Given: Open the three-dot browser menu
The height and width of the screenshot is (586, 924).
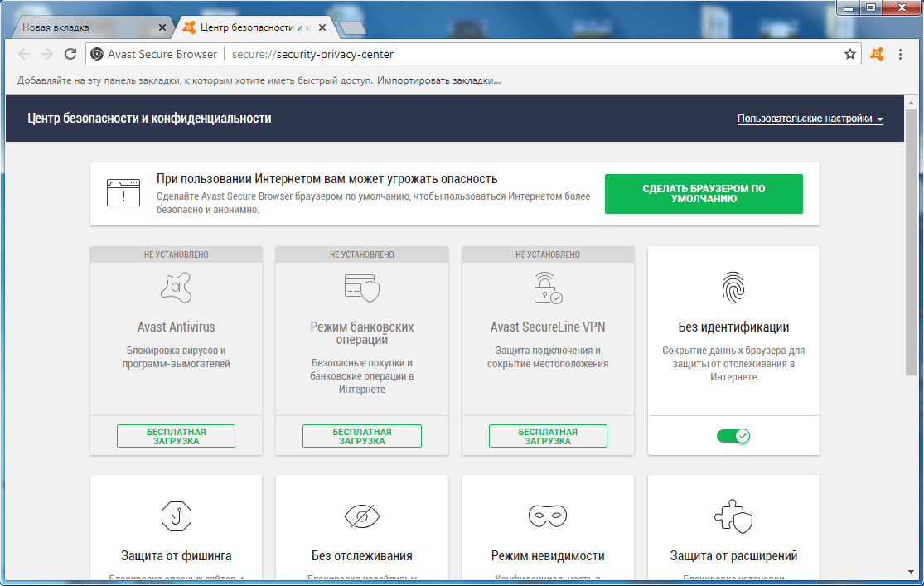Looking at the screenshot, I should [900, 54].
